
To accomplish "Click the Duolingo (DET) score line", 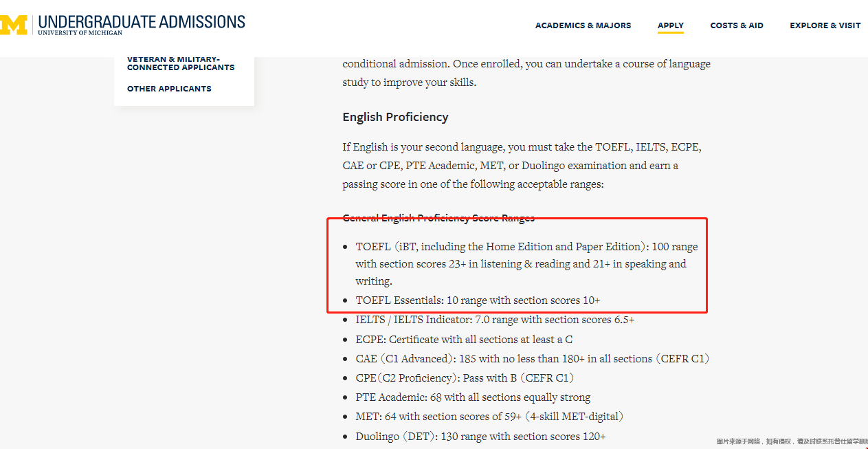I will coord(480,437).
